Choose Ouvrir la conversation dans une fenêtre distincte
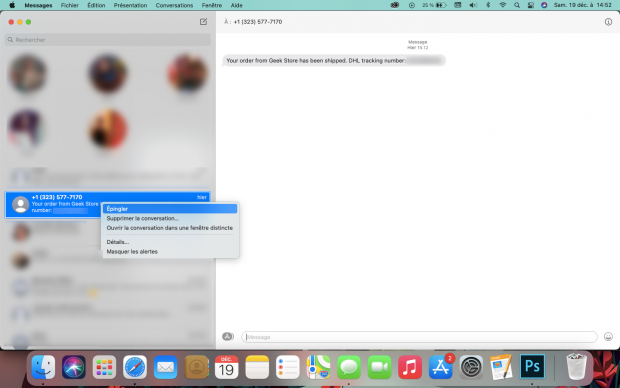Image resolution: width=620 pixels, height=388 pixels. coord(170,228)
